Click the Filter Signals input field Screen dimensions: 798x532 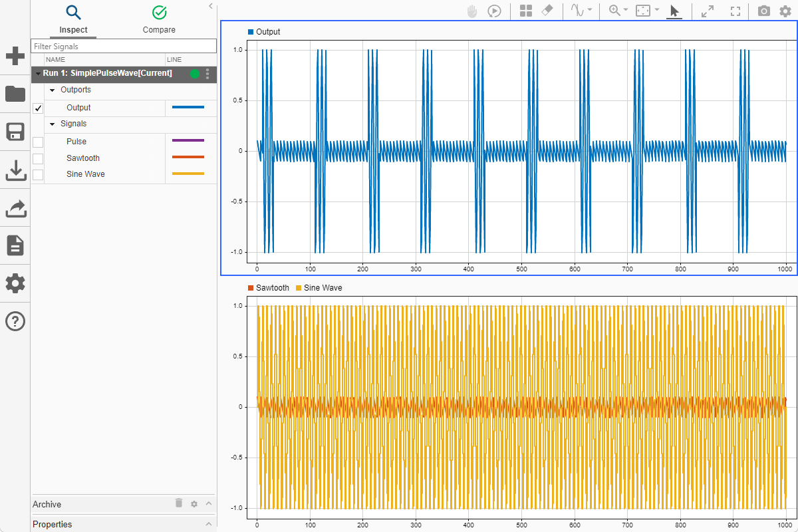[x=124, y=47]
